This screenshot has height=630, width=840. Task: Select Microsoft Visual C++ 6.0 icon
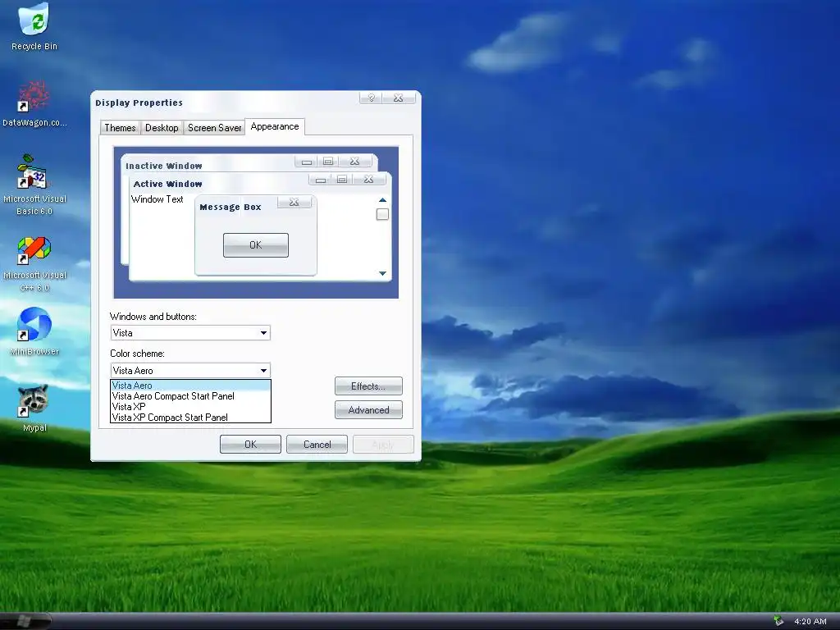[x=34, y=263]
